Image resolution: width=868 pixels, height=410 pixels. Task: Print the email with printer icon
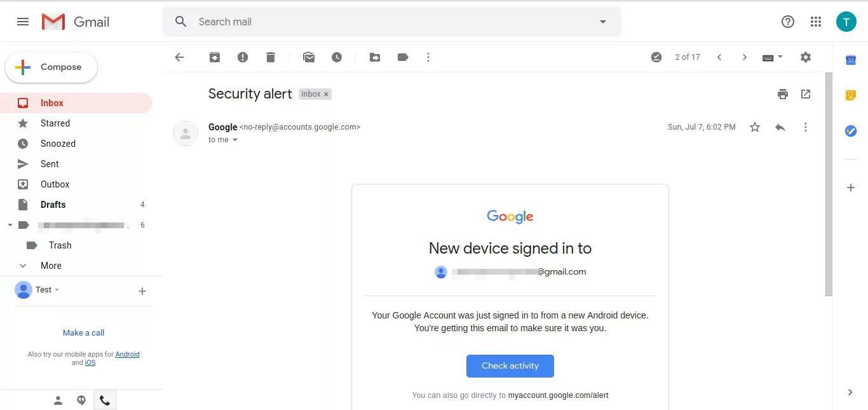783,94
